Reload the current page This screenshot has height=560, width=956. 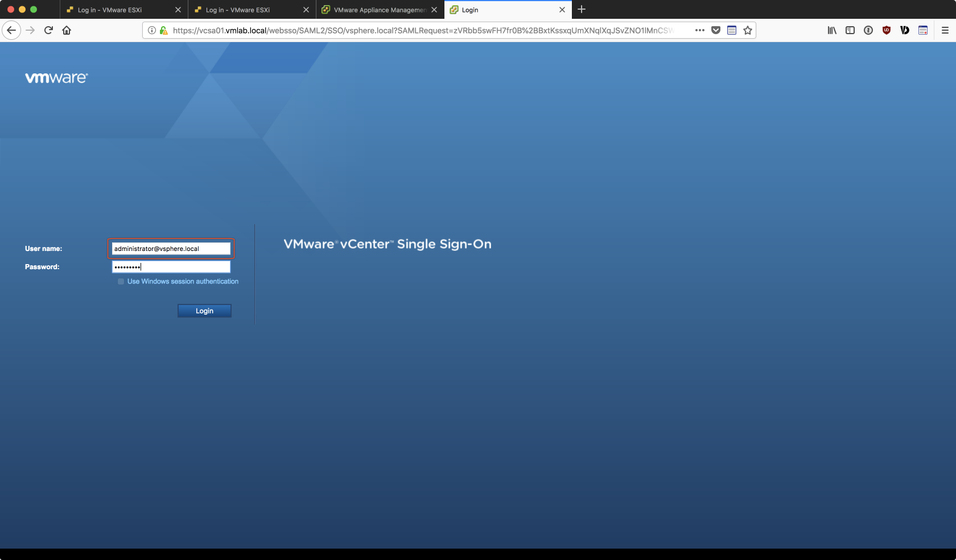48,30
